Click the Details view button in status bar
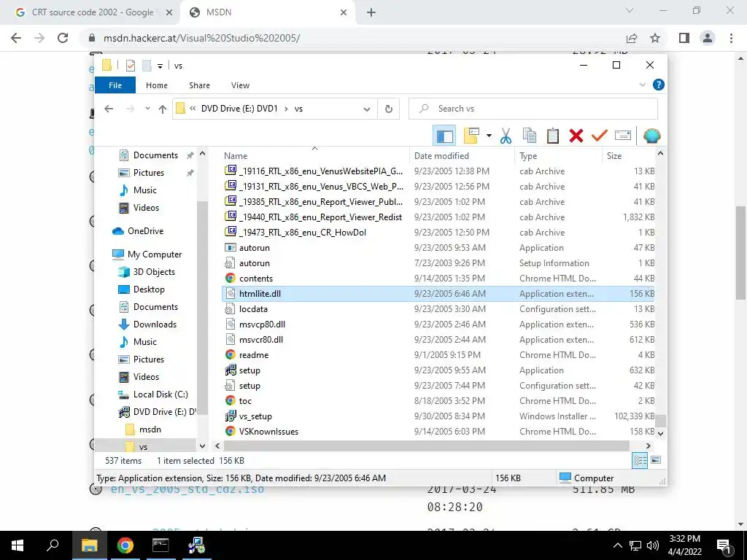 (640, 461)
